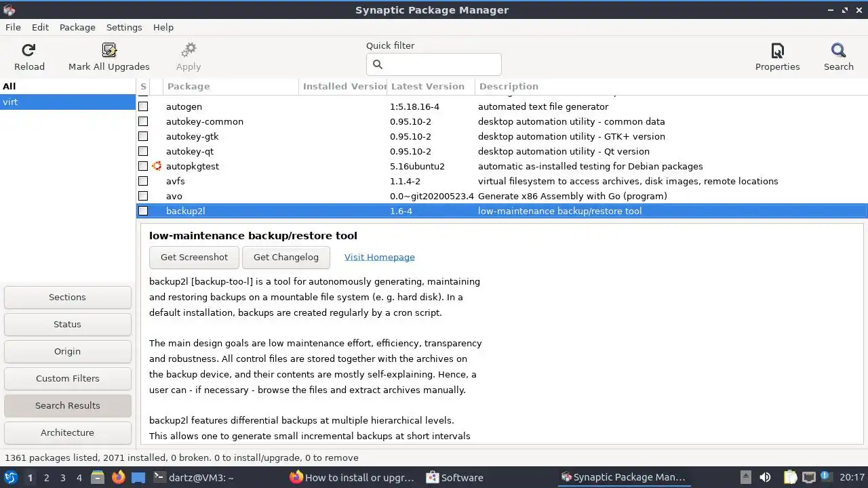The image size is (868, 488).
Task: Show the Search Results list
Action: tap(67, 405)
